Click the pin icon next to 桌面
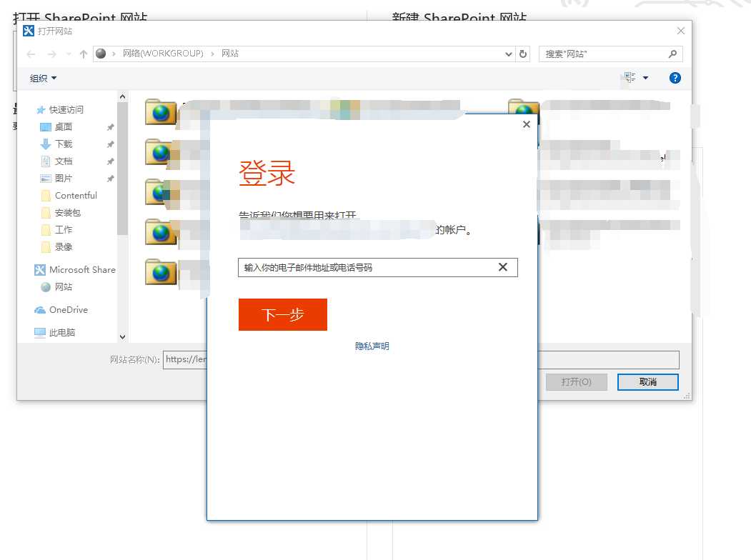The width and height of the screenshot is (751, 560). tap(110, 127)
